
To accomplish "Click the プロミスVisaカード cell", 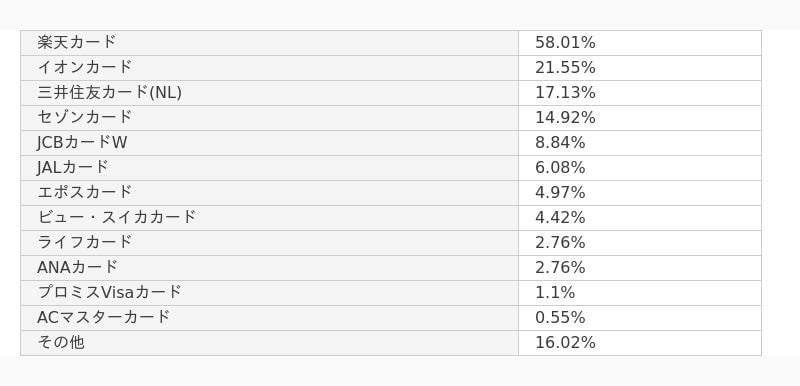I will (269, 293).
